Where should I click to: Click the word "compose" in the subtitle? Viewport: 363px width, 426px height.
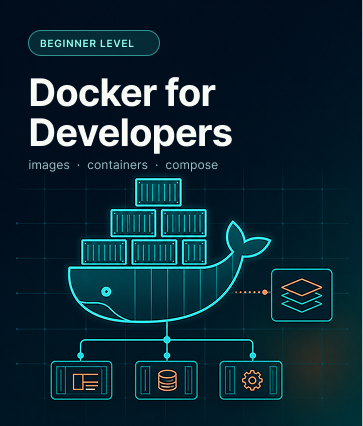[192, 165]
